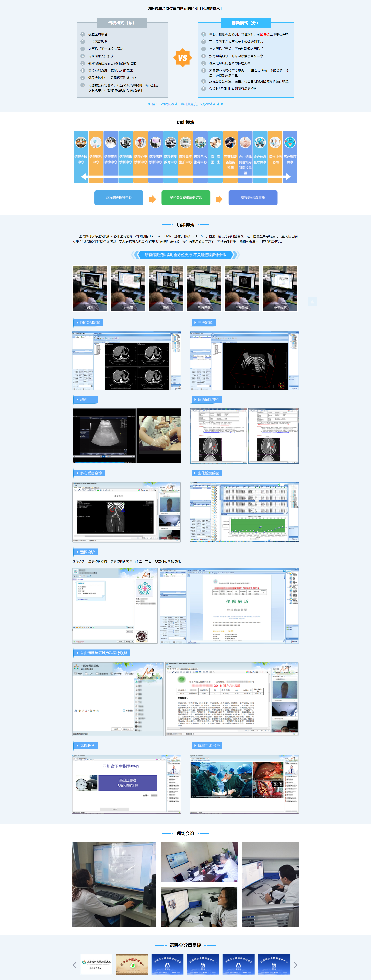Click the green 多科会诊疑难病例讨论 button
Viewport: 371px width, 980px height.
[186, 198]
